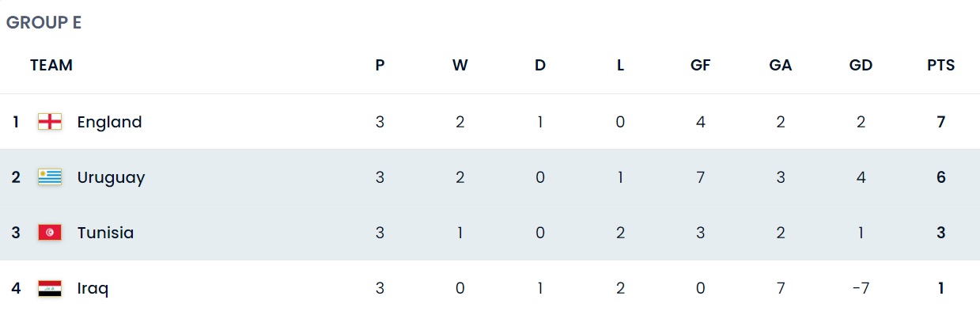
Task: Click the GROUP E heading
Action: point(44,23)
